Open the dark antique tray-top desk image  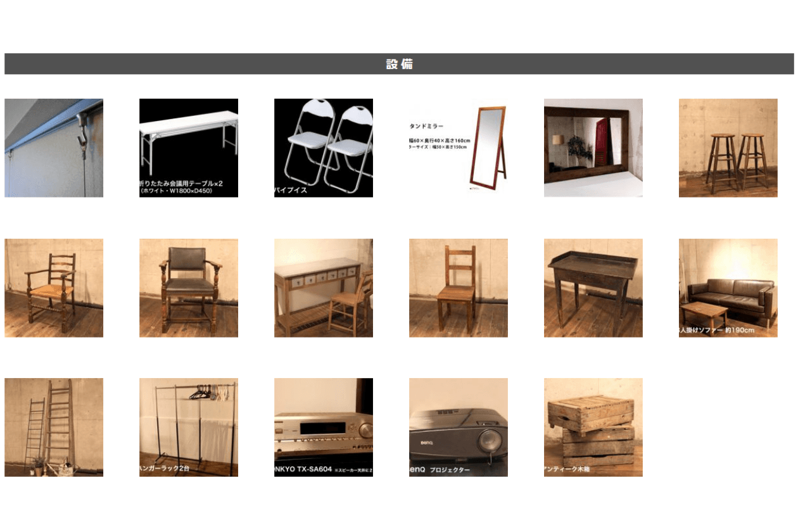pos(593,288)
